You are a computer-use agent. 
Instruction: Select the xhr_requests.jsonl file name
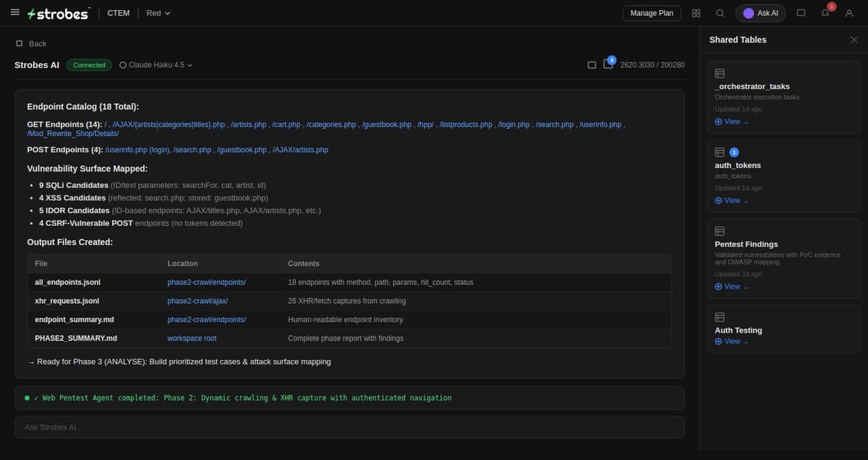pyautogui.click(x=67, y=301)
